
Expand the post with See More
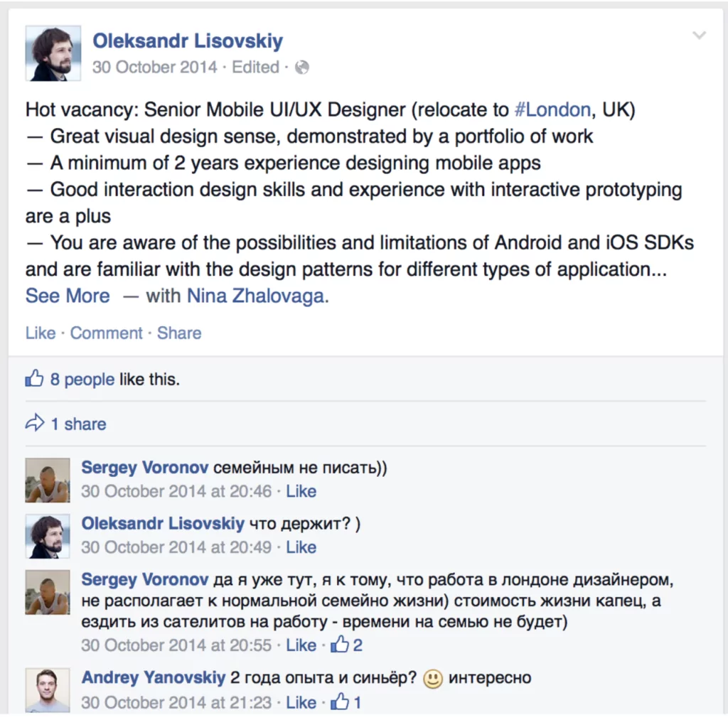point(68,296)
